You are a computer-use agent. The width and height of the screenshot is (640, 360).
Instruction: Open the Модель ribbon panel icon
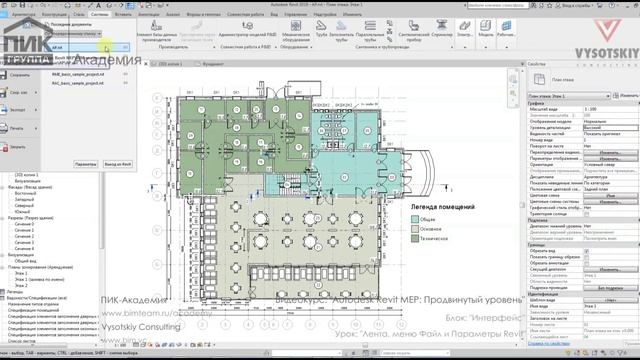(485, 26)
